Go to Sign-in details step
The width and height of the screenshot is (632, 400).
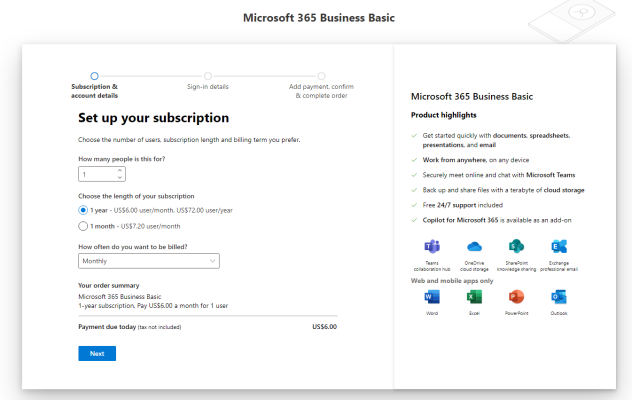pyautogui.click(x=208, y=76)
